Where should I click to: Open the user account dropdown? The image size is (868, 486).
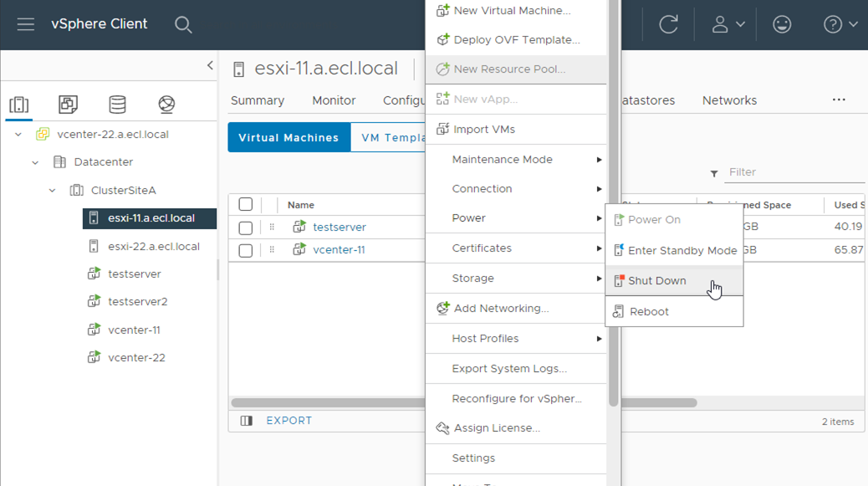point(728,24)
